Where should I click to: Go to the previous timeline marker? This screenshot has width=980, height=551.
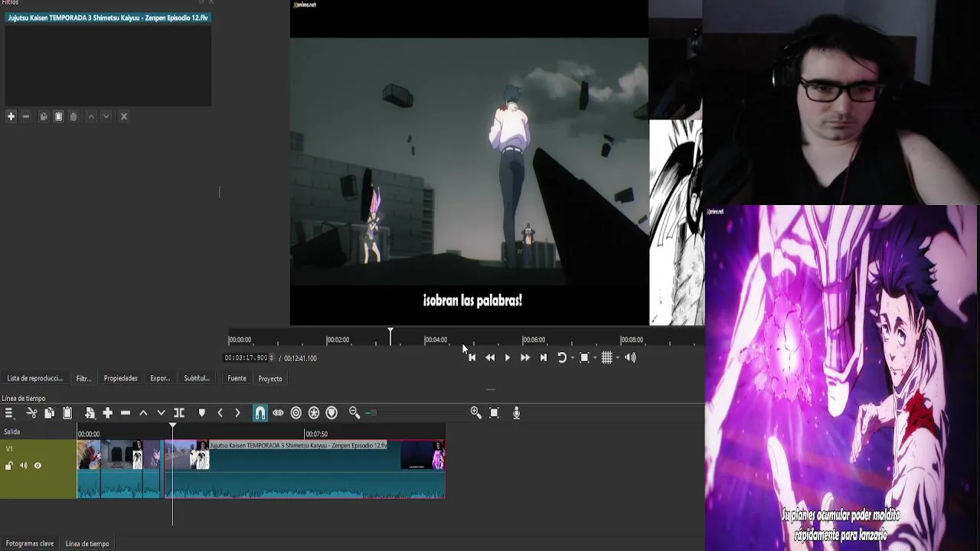coord(220,412)
